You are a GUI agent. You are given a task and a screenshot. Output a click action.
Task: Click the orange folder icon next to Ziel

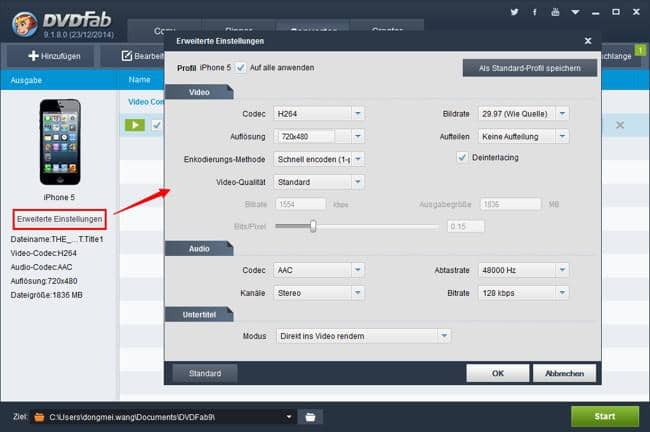tap(39, 417)
